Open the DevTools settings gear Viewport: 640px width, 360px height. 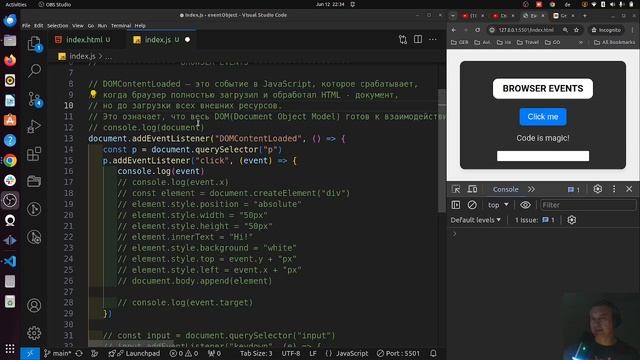pos(598,189)
